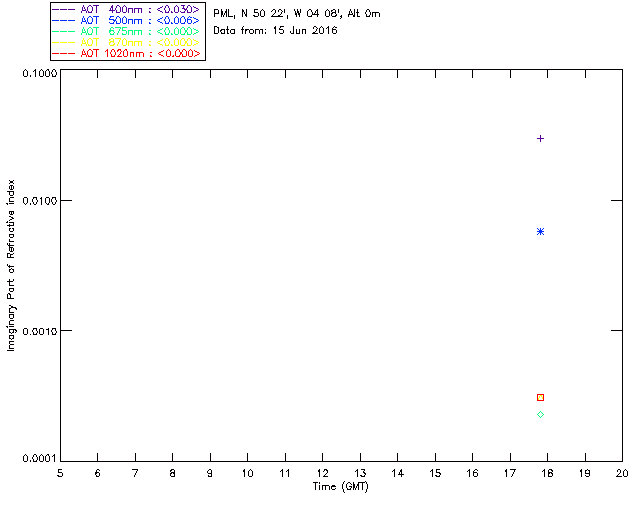
Task: Click the blue asterisk data point marker
Action: coord(540,232)
